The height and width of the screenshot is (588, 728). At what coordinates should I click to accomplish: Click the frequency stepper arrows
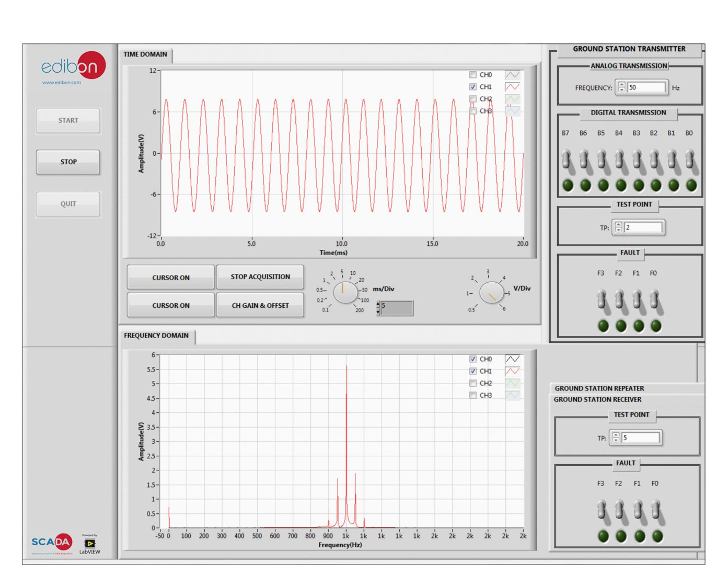coord(621,87)
